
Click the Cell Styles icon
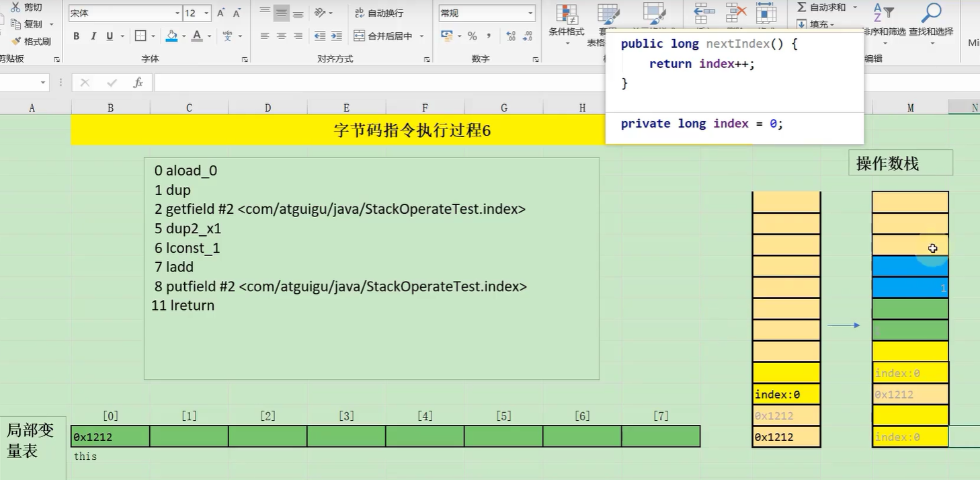point(653,15)
